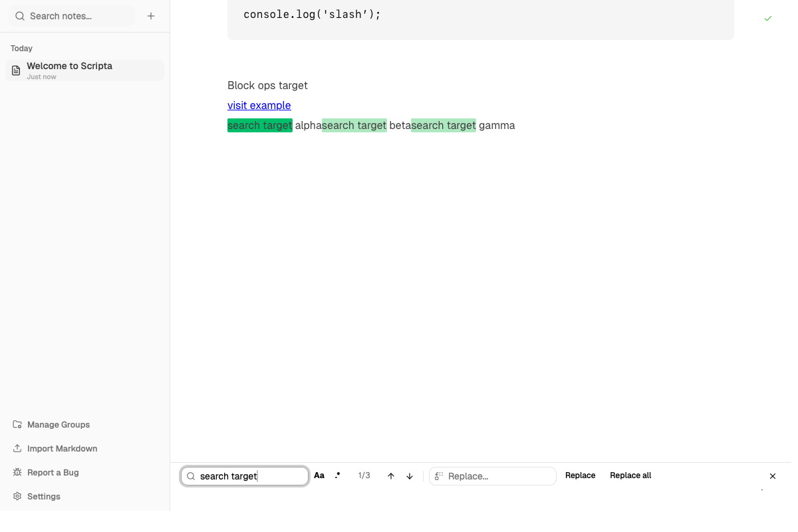Click the Replace button

pyautogui.click(x=580, y=475)
